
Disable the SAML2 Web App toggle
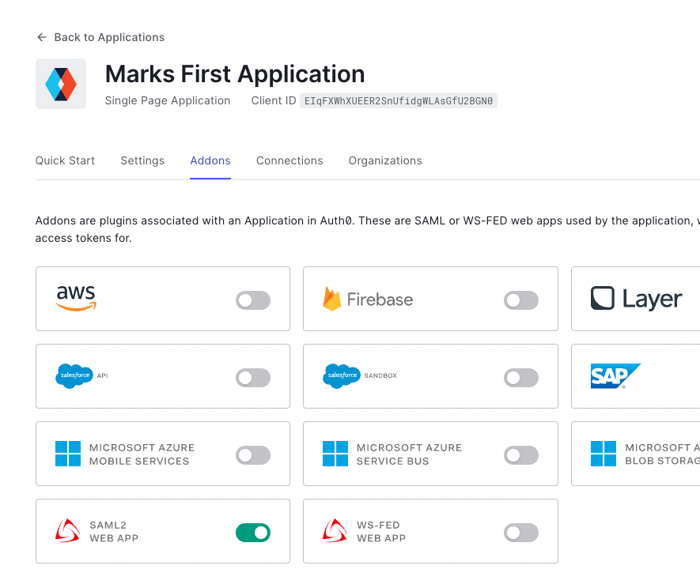pos(253,533)
